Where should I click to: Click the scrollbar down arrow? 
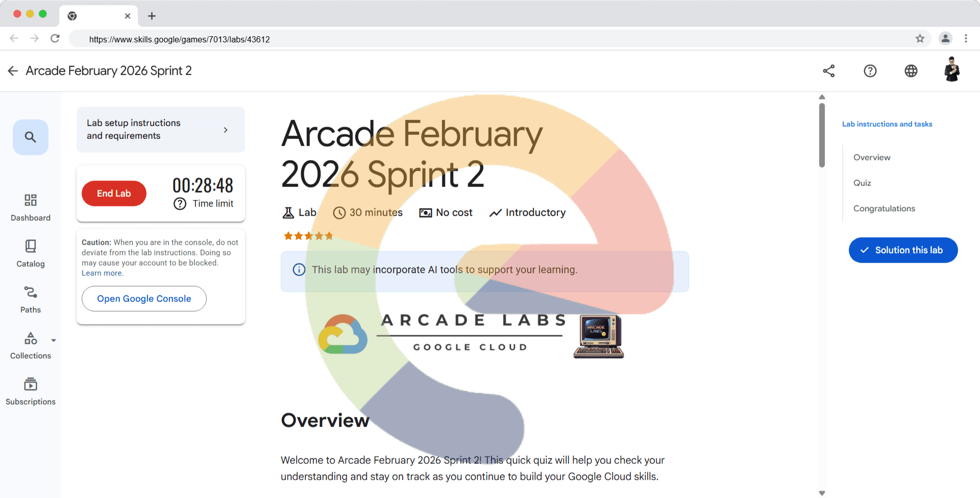click(822, 493)
